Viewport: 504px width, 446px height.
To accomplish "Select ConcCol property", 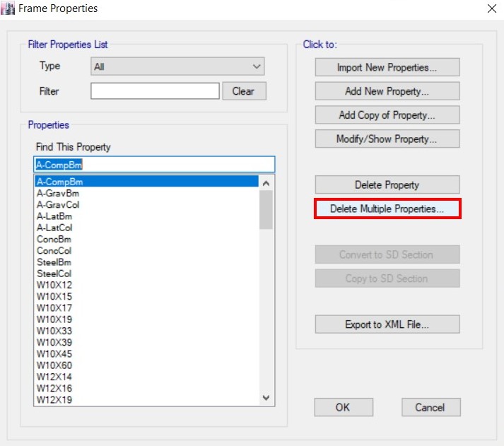I will [x=146, y=251].
